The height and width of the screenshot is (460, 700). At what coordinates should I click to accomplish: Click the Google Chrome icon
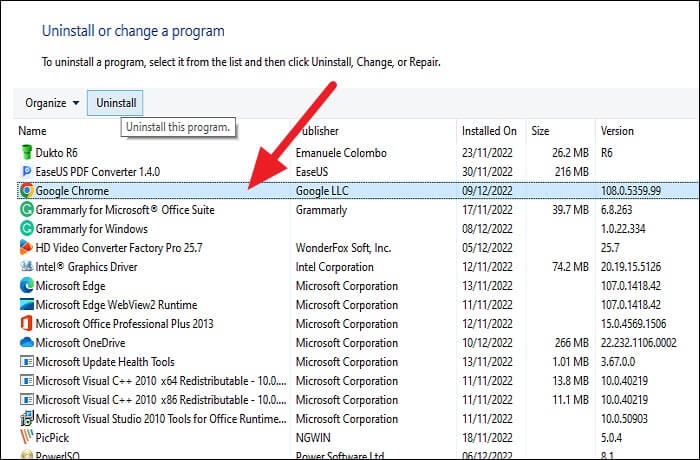click(26, 191)
